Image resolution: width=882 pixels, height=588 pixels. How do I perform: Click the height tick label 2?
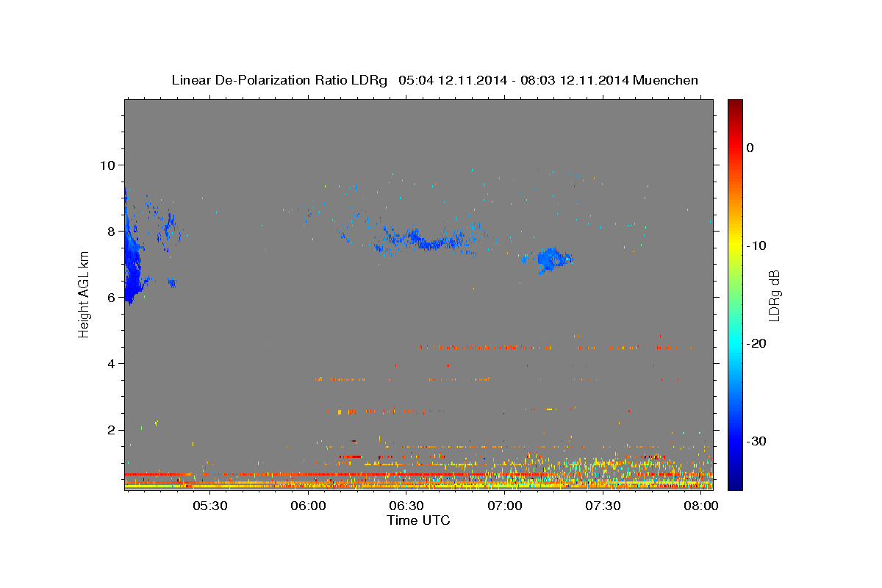(110, 429)
